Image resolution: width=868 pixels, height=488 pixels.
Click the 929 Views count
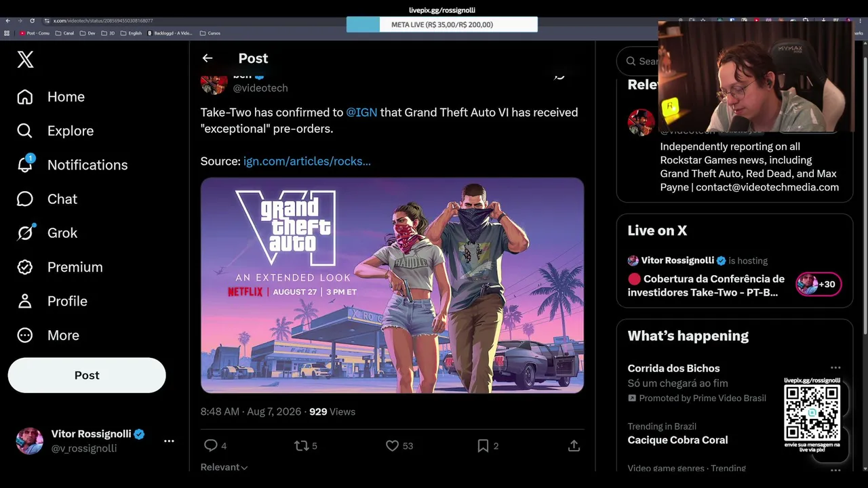pyautogui.click(x=332, y=411)
